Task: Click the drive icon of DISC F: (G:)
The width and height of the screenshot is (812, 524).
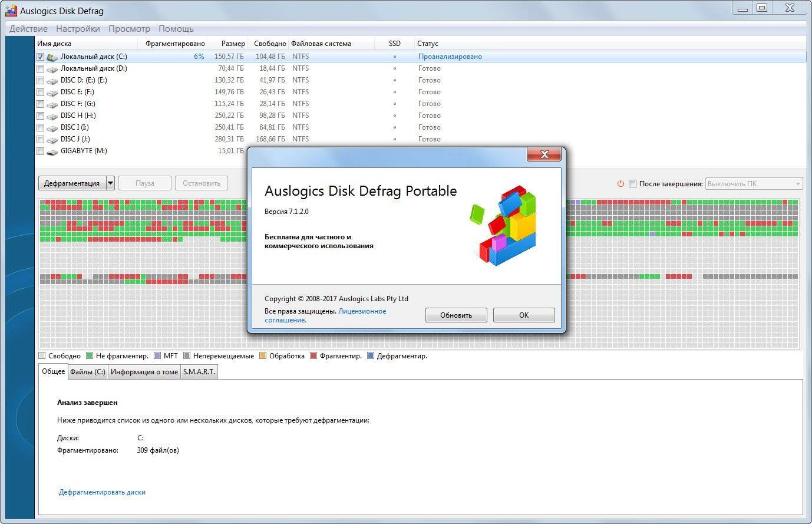Action: 52,104
